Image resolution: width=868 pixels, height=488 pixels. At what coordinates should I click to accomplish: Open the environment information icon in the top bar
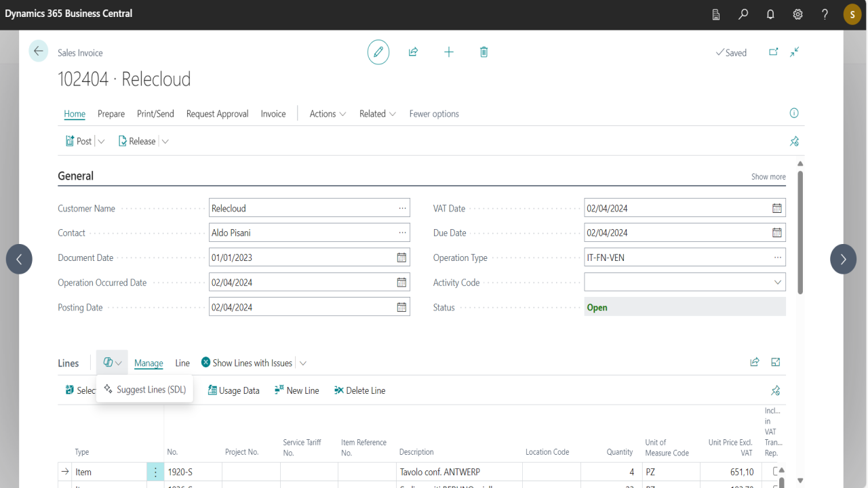point(717,14)
